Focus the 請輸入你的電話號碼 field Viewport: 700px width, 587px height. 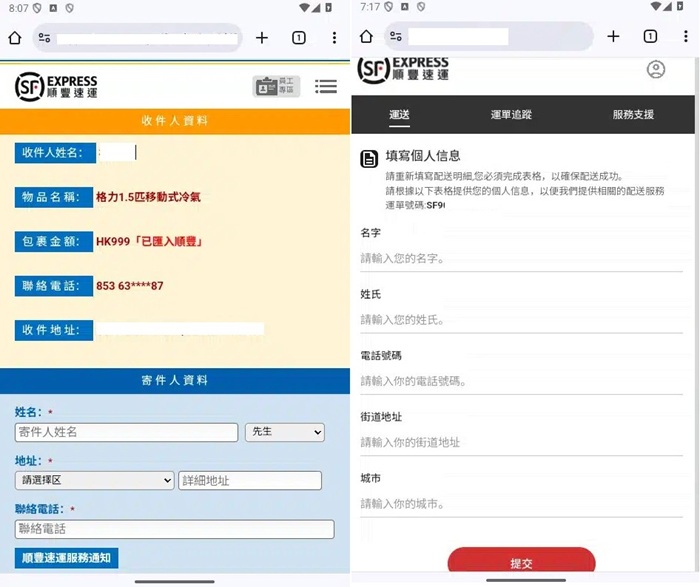(x=521, y=381)
